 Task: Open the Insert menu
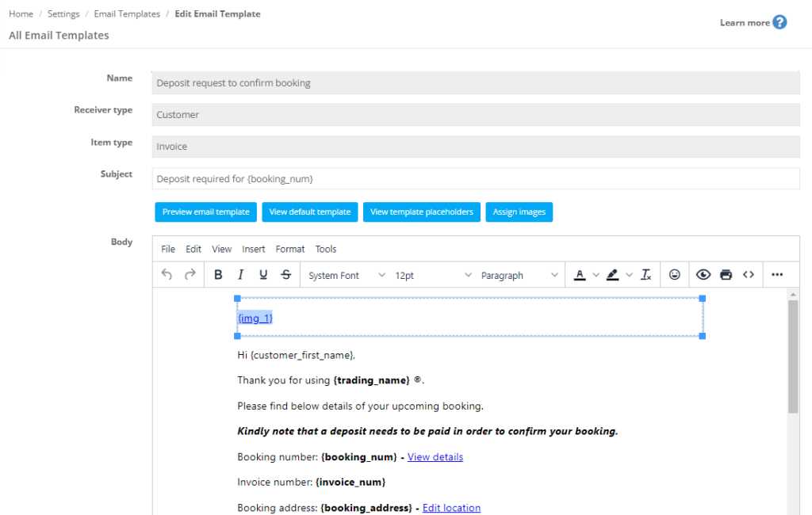(x=253, y=249)
